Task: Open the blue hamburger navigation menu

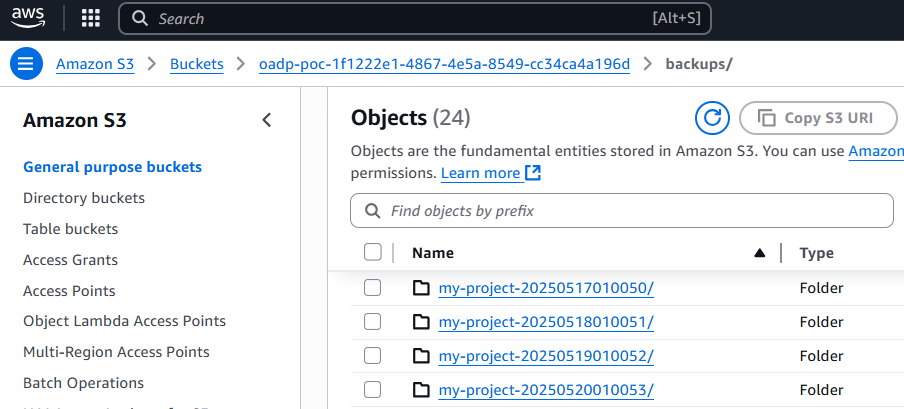Action: (x=27, y=63)
